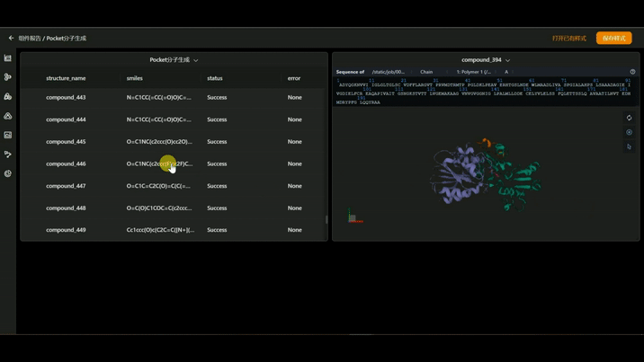The height and width of the screenshot is (362, 644).
Task: Click 打开已有样式 open existing style link
Action: click(x=568, y=38)
